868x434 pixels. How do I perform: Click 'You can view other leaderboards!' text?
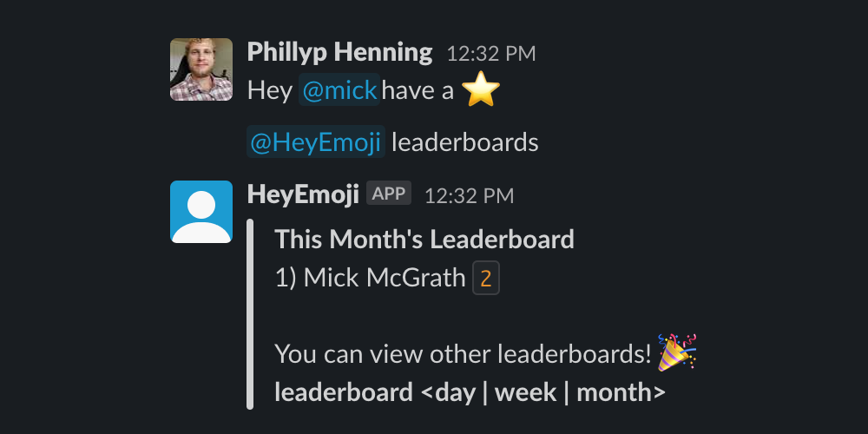(x=464, y=354)
